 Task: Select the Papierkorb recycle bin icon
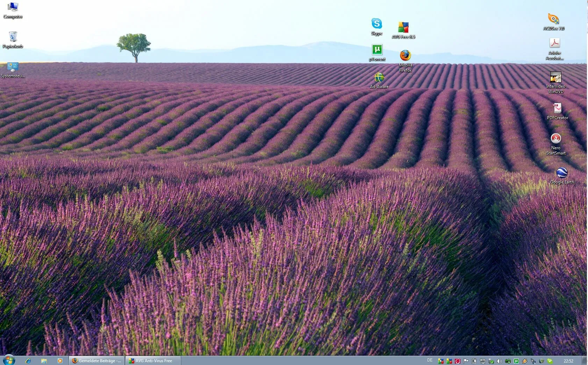13,37
